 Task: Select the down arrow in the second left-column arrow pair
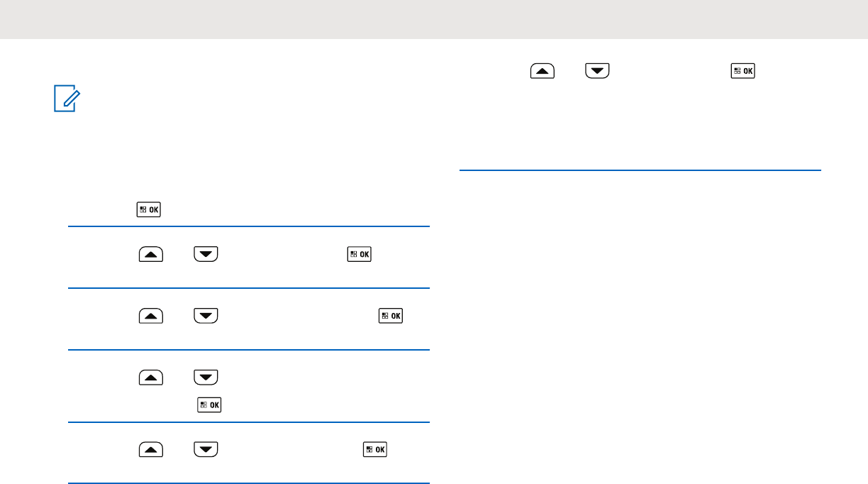click(205, 315)
